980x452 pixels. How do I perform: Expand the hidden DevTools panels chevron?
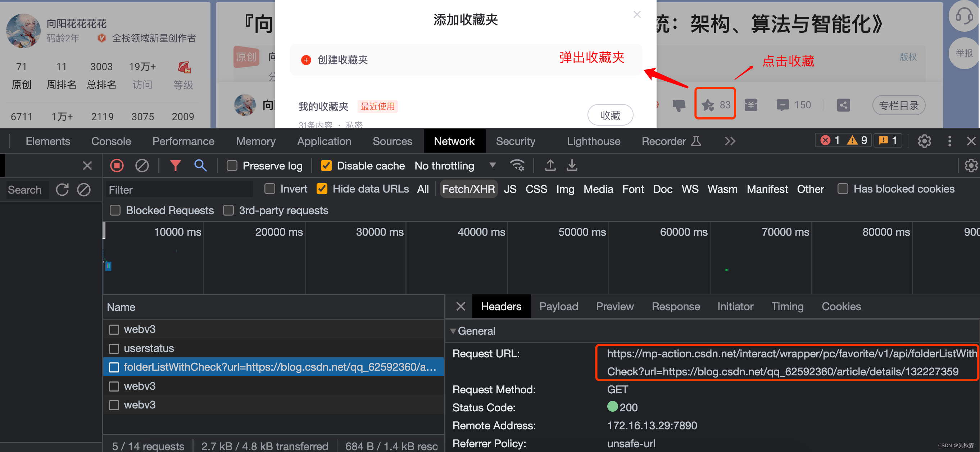tap(730, 141)
